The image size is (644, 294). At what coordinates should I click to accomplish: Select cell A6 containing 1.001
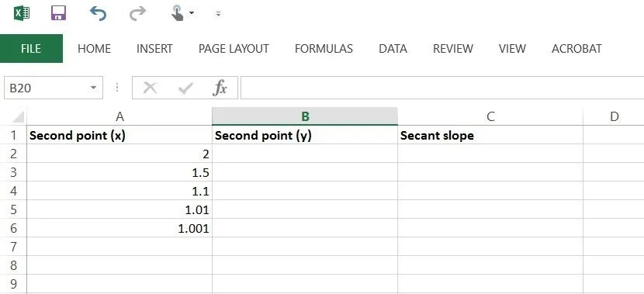(119, 229)
